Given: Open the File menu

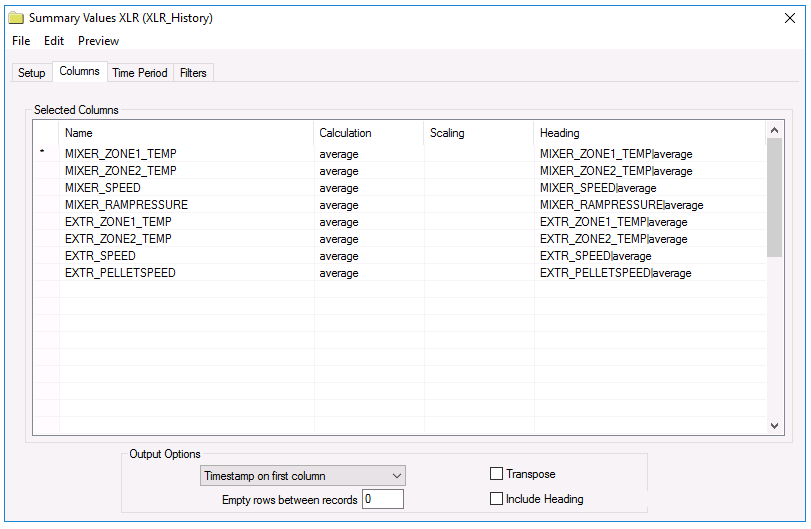Looking at the screenshot, I should (21, 41).
